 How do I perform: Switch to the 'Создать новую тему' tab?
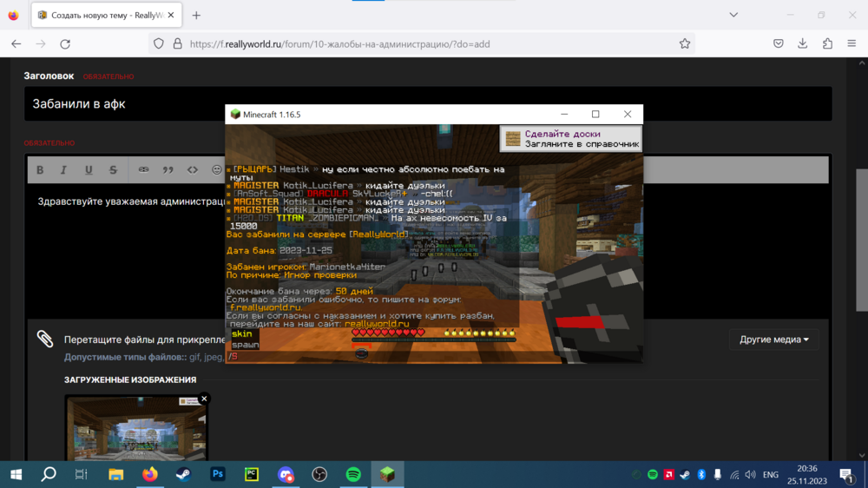[x=106, y=16]
